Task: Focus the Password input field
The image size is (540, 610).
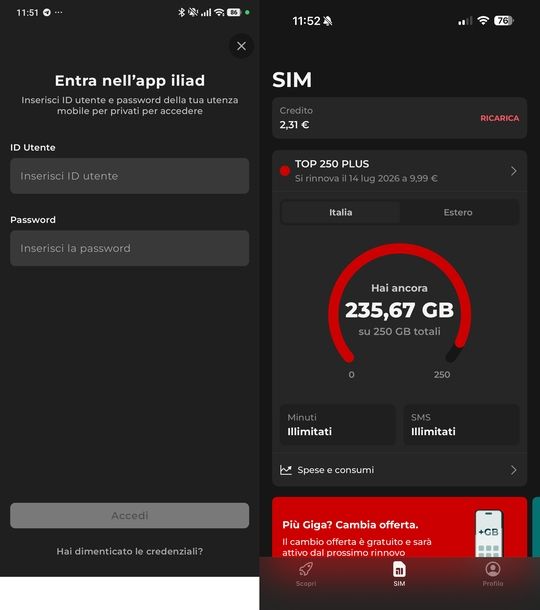Action: click(130, 248)
